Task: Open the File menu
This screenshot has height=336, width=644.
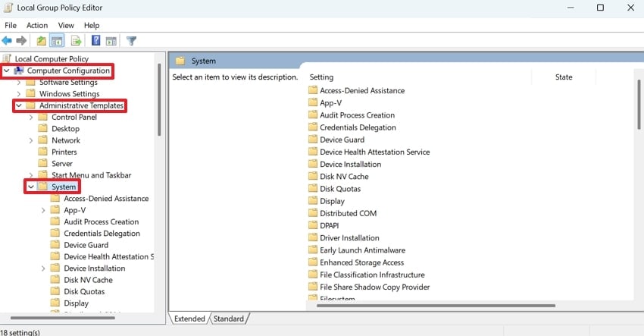Action: click(x=11, y=26)
